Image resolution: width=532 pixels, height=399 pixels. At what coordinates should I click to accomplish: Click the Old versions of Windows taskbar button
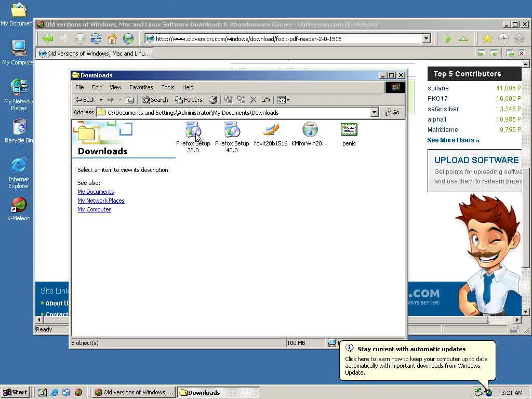(134, 392)
